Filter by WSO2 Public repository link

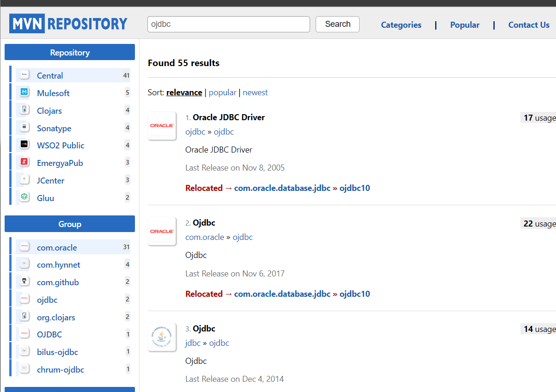coord(61,145)
